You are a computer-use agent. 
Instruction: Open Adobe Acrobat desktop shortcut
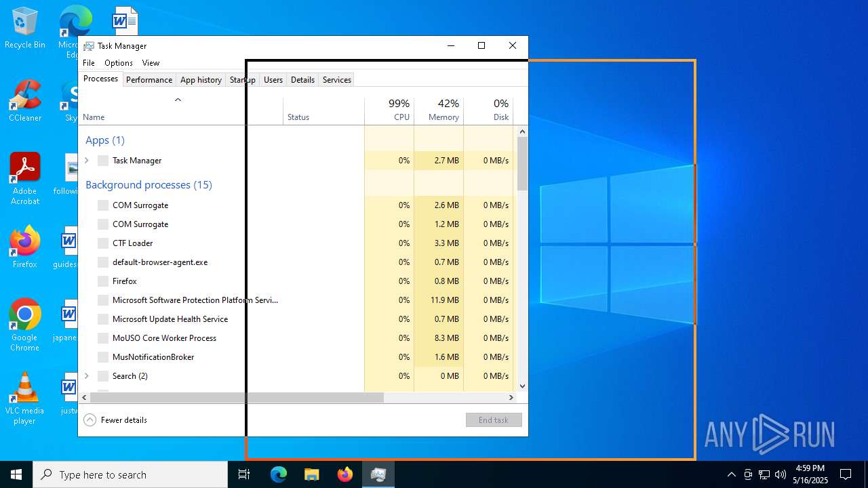point(24,179)
